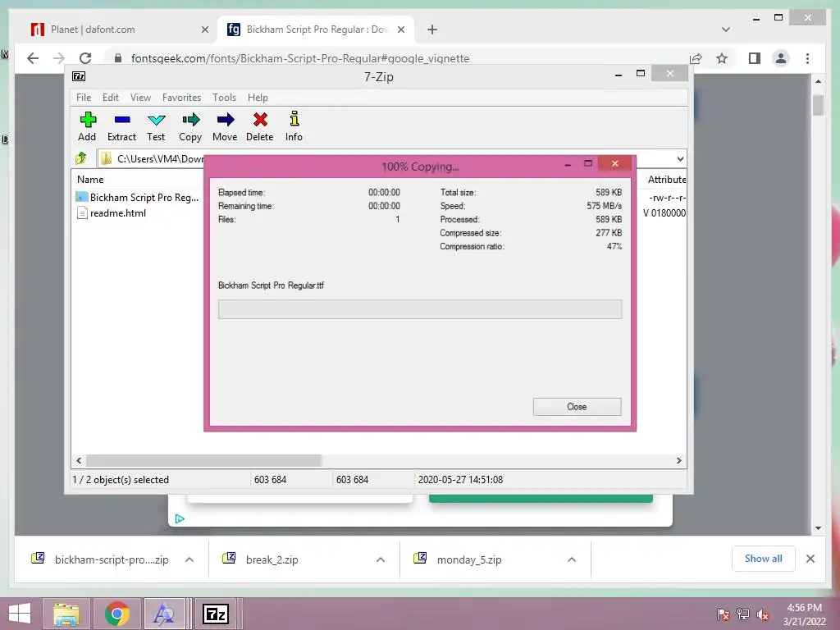Click the copying progress bar
The height and width of the screenshot is (630, 840).
(x=420, y=309)
